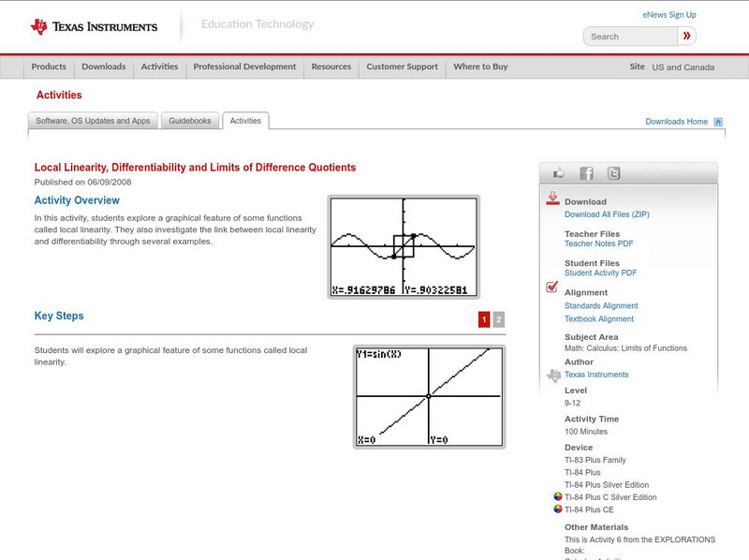Click the 'TI-84 Plus Silver Edition' device text
Viewport: 749px width, 560px height.
click(607, 485)
